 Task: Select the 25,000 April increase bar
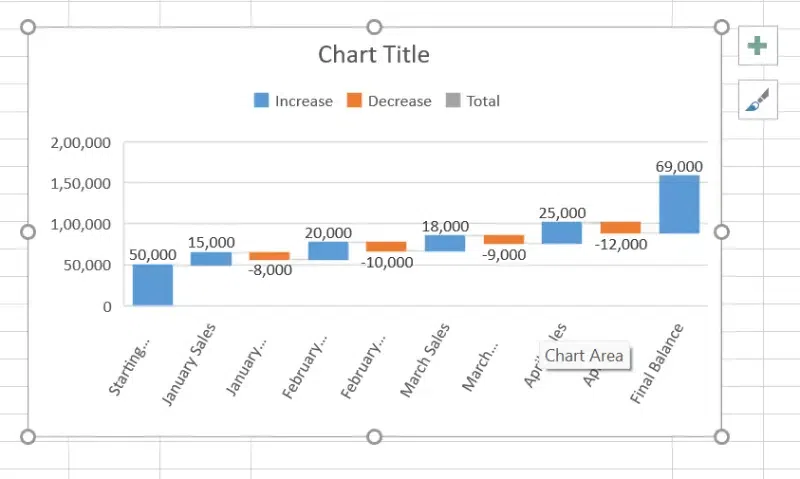[x=562, y=233]
